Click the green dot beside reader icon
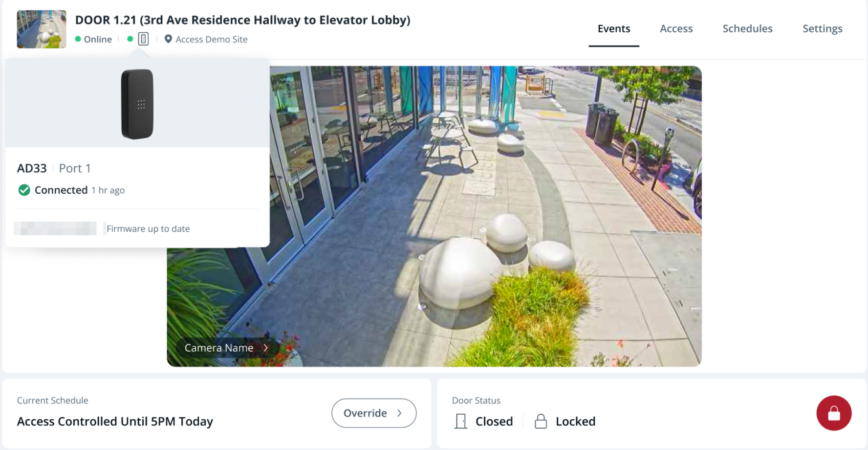Viewport: 868px width, 450px height. 130,39
